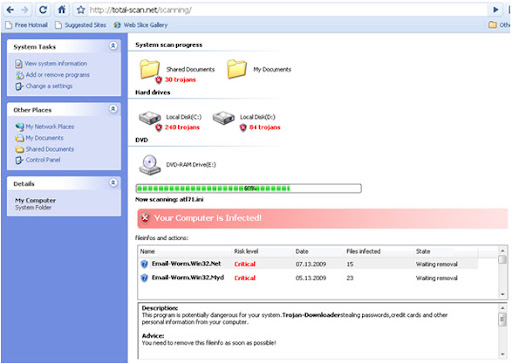Click the Change a setting icon
The image size is (512, 364).
click(x=19, y=86)
